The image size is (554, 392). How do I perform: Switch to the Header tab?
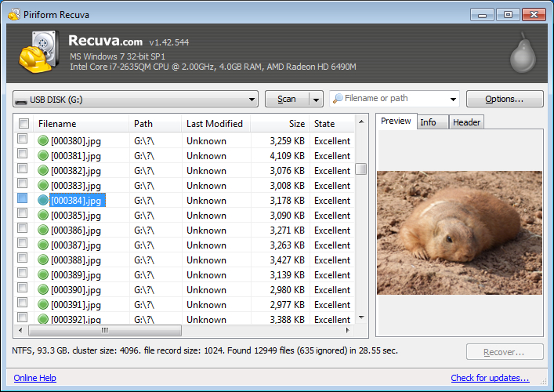coord(466,122)
